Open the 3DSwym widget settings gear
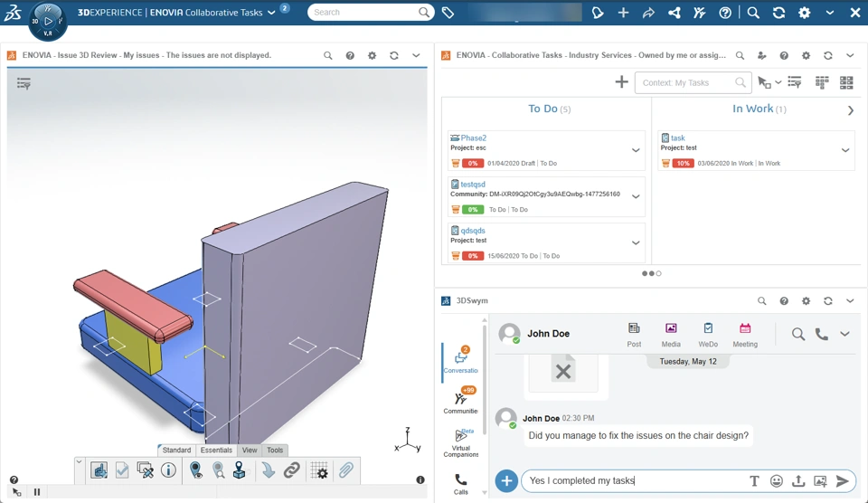868x503 pixels. (x=806, y=300)
